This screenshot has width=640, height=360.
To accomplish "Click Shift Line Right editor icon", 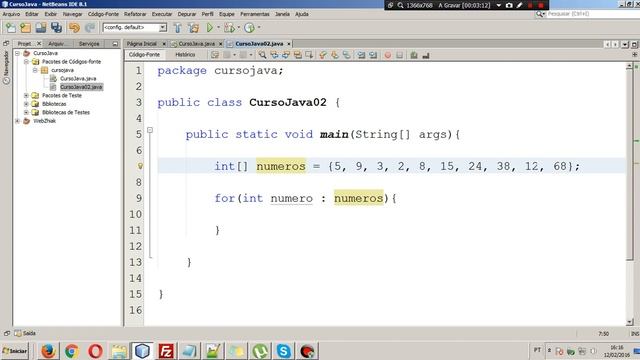I will (x=373, y=55).
